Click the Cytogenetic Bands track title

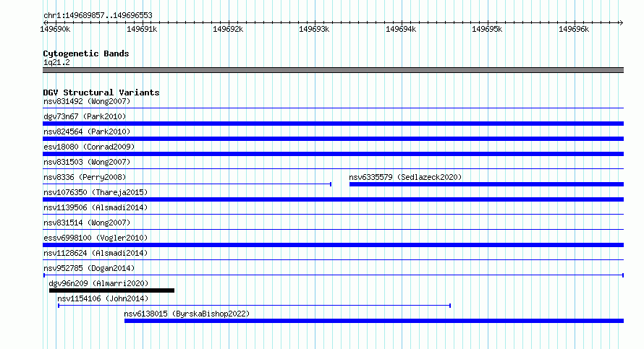tap(86, 53)
